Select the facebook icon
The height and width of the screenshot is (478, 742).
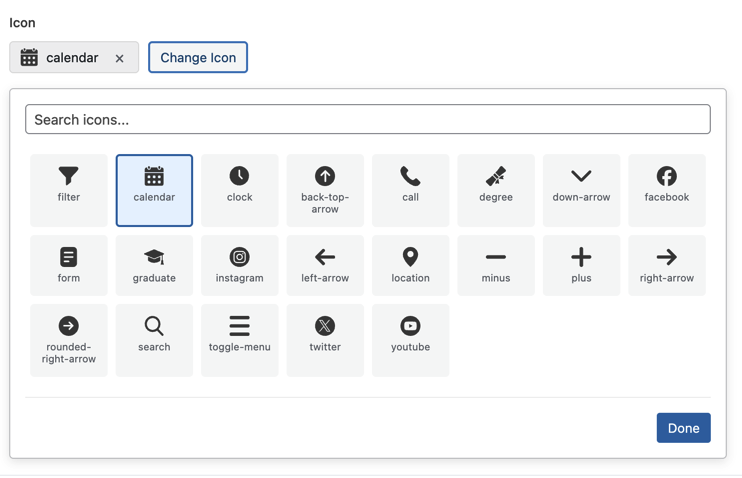pos(667,190)
